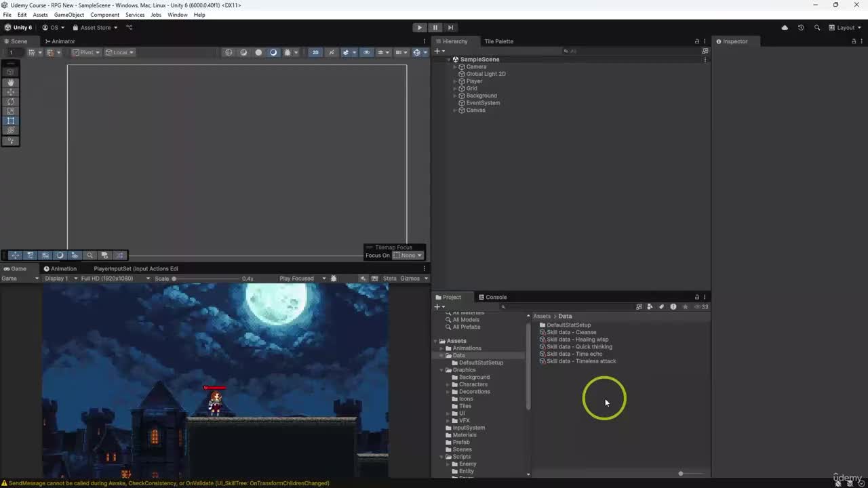Toggle 2D mode in the Scene view
868x488 pixels.
pos(315,52)
